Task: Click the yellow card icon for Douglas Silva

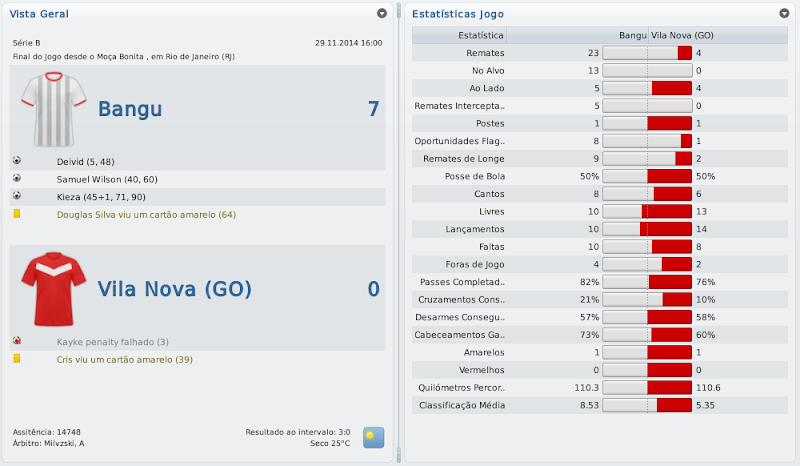Action: click(17, 214)
